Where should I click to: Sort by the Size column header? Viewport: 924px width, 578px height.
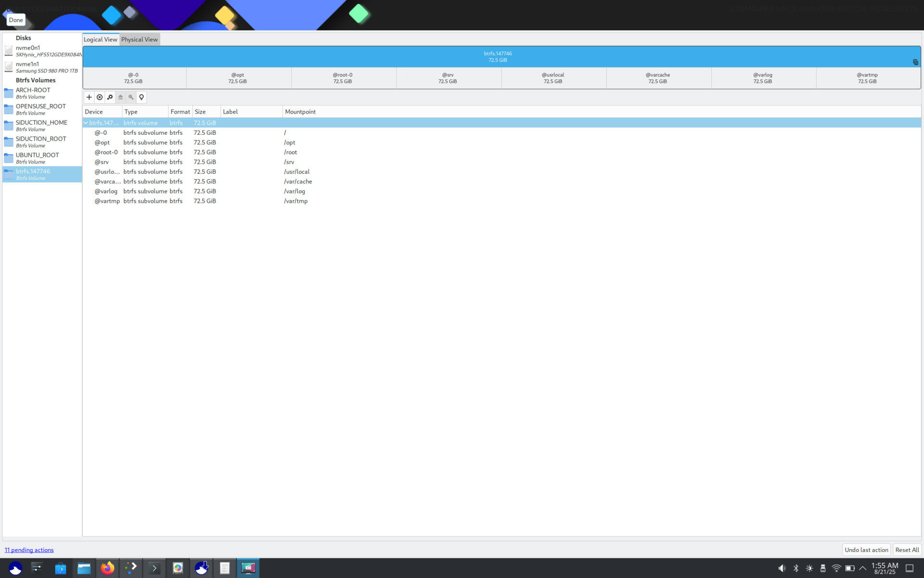pos(206,112)
